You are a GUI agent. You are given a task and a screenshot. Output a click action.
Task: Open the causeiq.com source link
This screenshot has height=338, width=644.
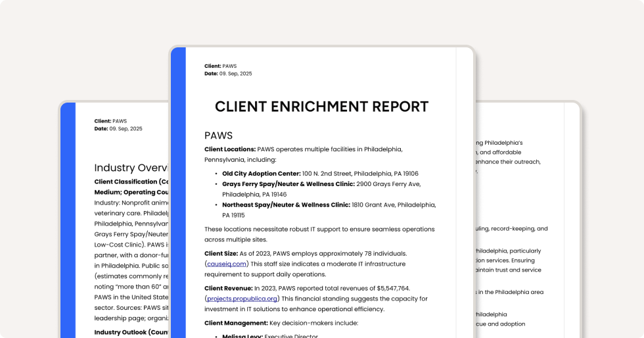point(227,264)
